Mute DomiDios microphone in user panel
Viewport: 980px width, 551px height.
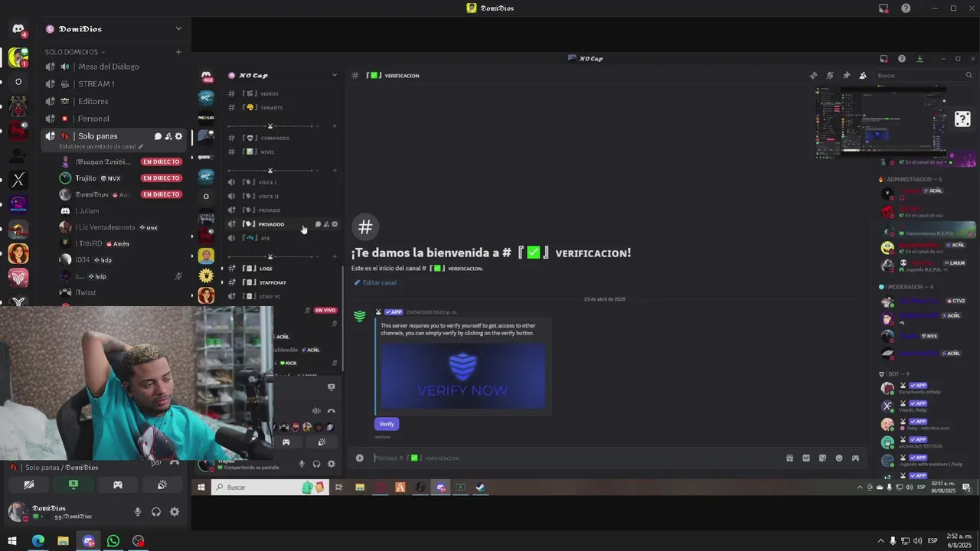click(x=138, y=512)
